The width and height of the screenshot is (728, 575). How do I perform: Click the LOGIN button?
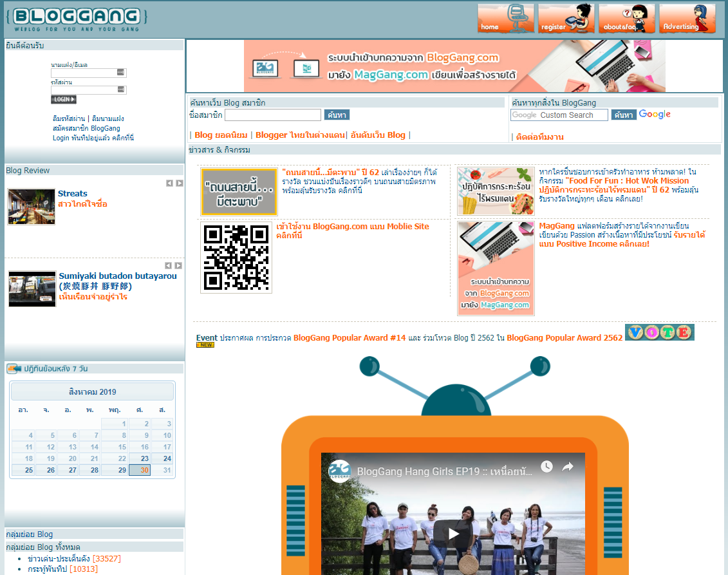63,99
